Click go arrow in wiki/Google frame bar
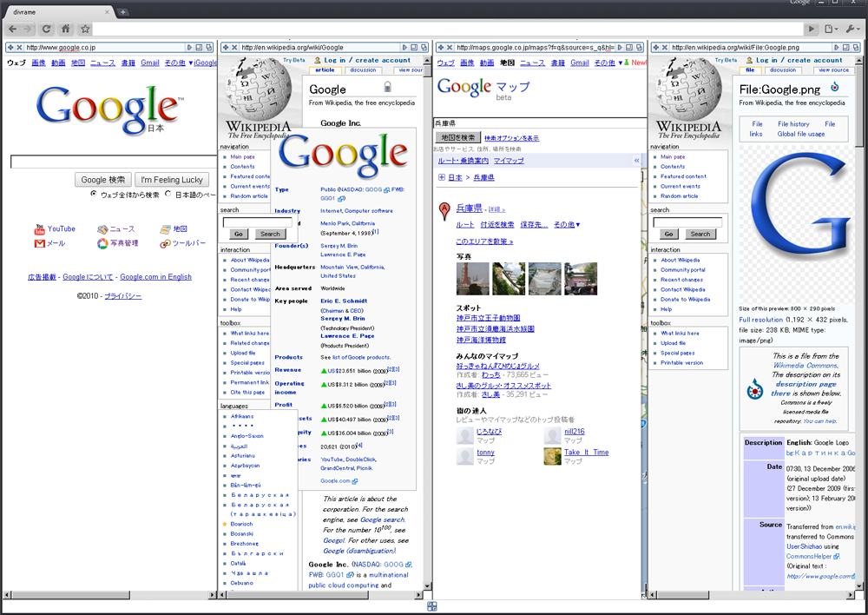 coord(404,48)
